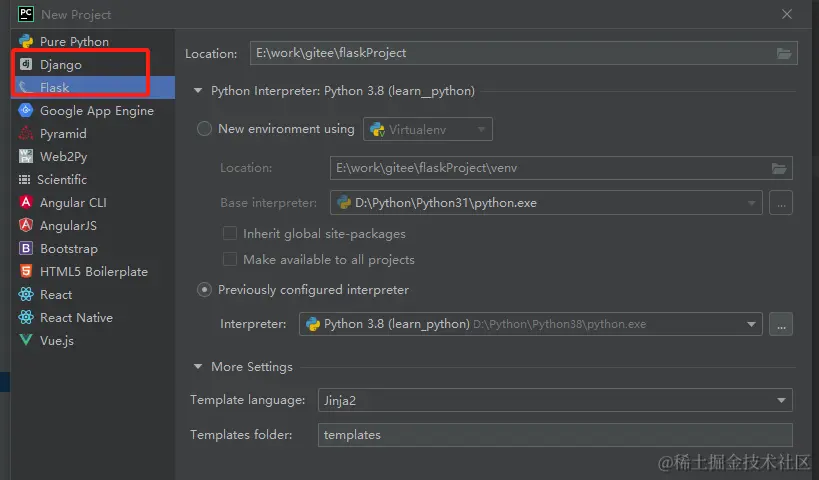Collapse the Python Interpreter section
The image size is (819, 480).
pyautogui.click(x=198, y=91)
